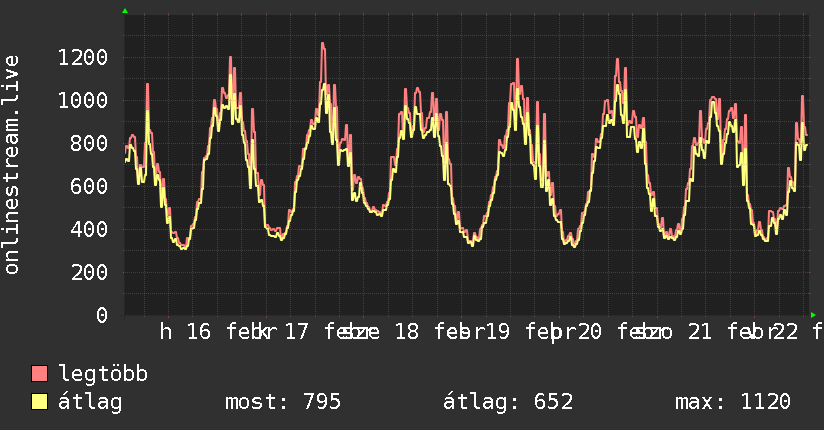The width and height of the screenshot is (824, 430).
Task: Select the legtöbb legend label
Action: click(103, 374)
